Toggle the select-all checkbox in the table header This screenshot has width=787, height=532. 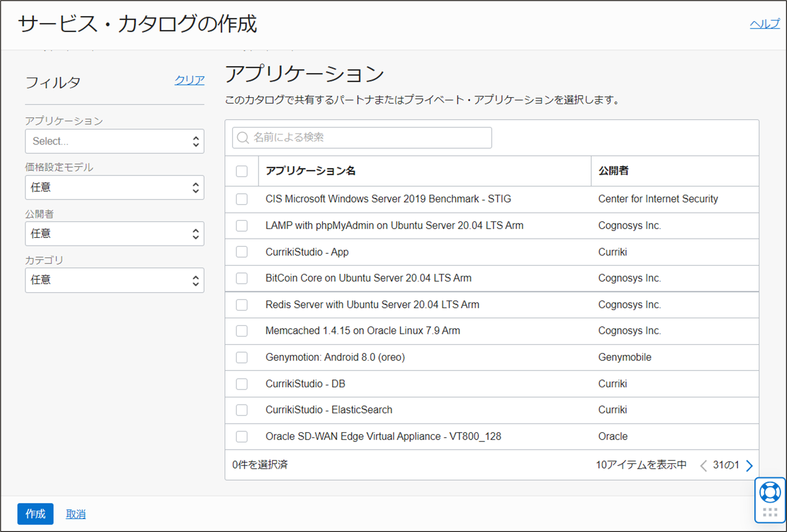[x=242, y=171]
